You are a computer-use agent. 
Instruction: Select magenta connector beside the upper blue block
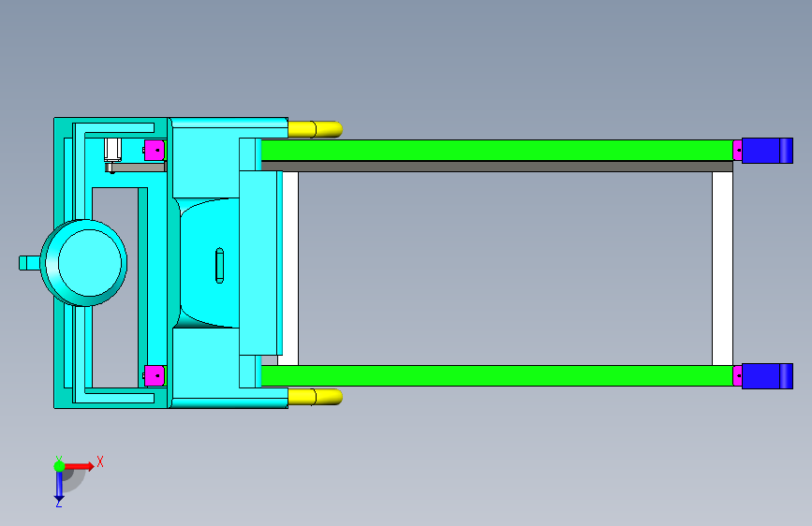[x=737, y=151]
